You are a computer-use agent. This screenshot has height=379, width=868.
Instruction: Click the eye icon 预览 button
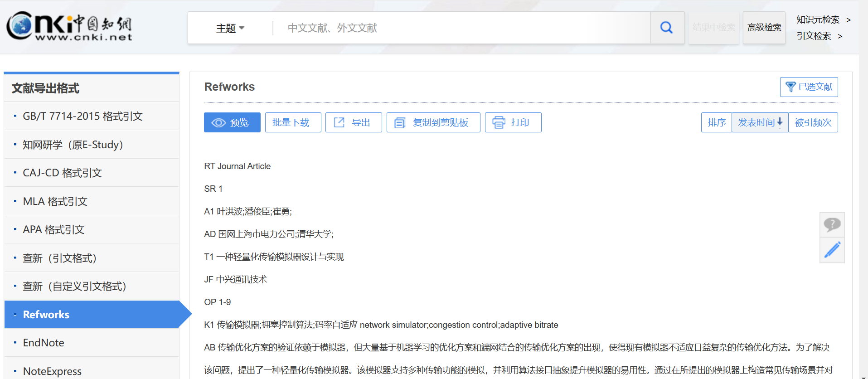232,122
